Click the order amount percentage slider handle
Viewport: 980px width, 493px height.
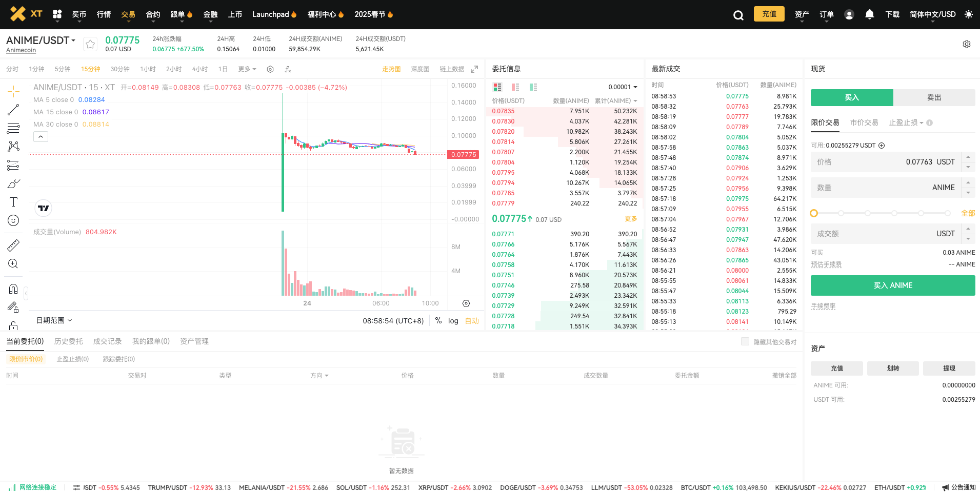pyautogui.click(x=814, y=213)
